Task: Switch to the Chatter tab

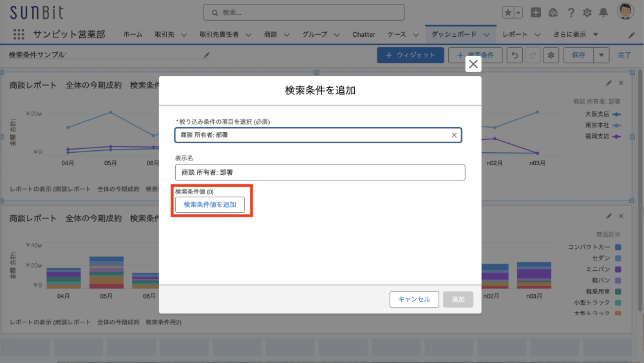Action: [364, 34]
